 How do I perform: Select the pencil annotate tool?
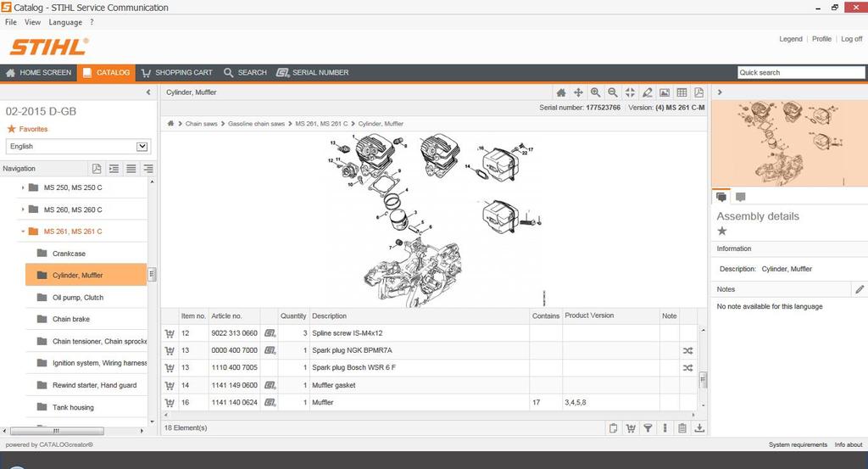pyautogui.click(x=647, y=92)
